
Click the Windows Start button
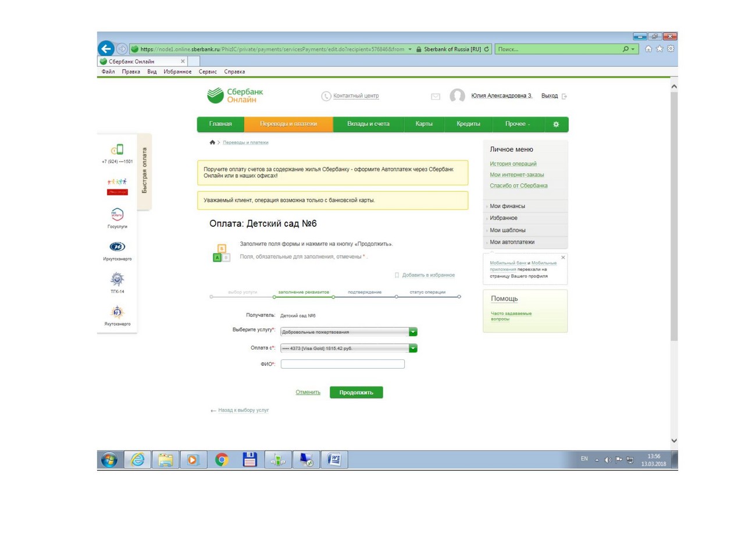point(109,459)
